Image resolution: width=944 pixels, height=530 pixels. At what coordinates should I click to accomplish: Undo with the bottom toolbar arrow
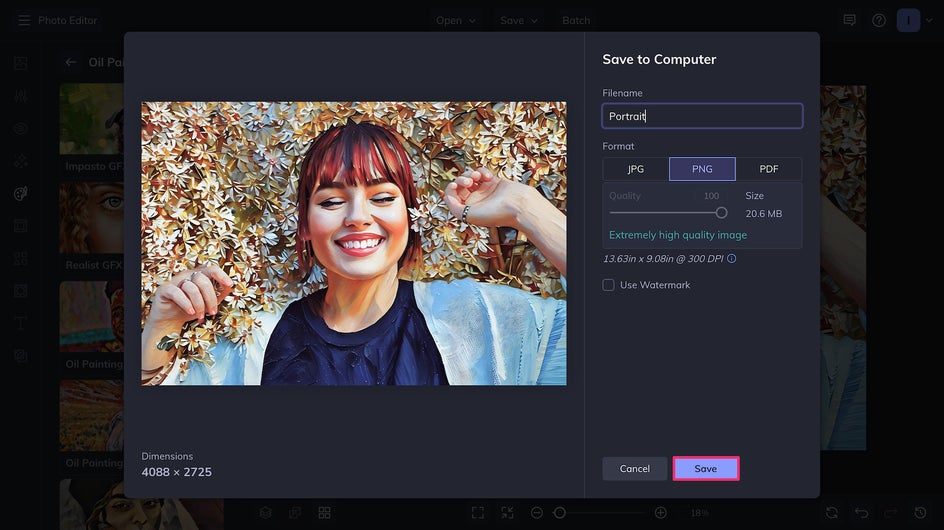tap(862, 513)
